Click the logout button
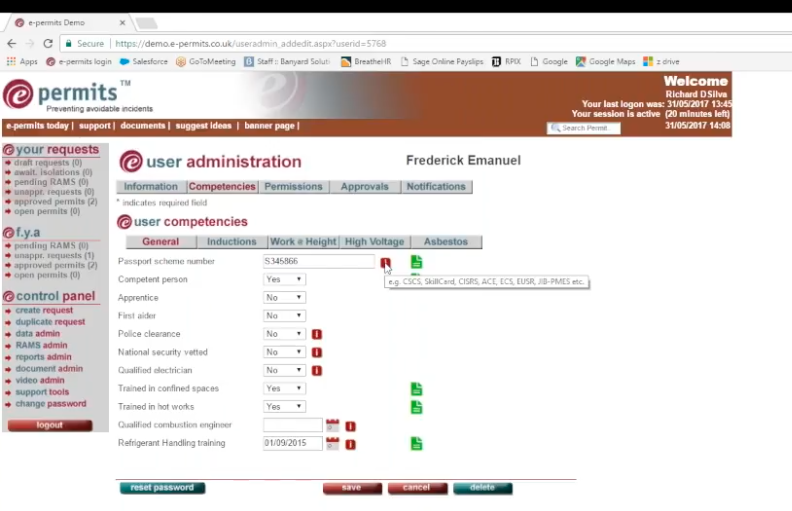The height and width of the screenshot is (511, 792). coord(50,425)
